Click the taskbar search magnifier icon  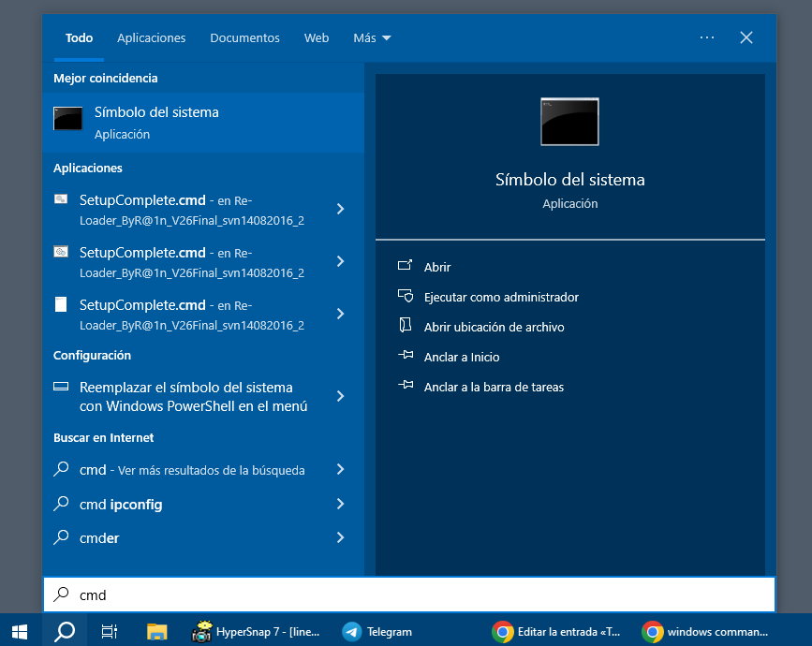[x=65, y=631]
